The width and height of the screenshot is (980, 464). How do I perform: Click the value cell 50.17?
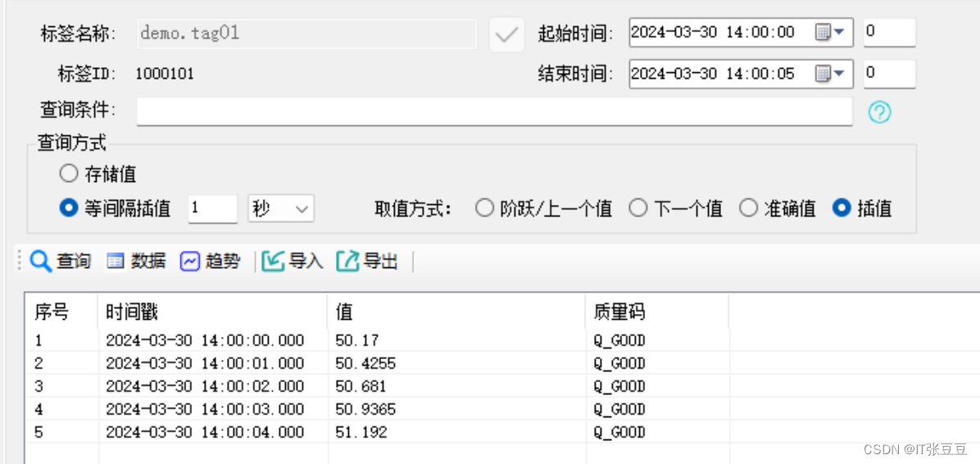[x=357, y=341]
